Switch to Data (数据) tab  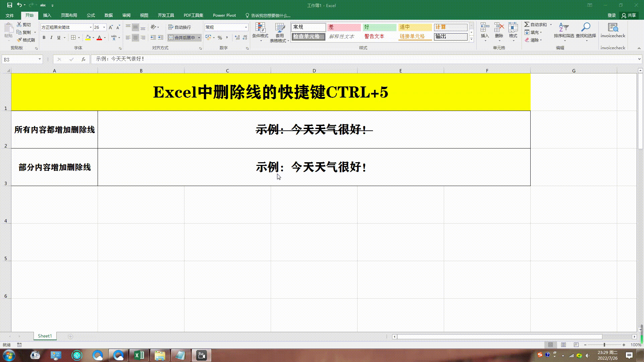pyautogui.click(x=108, y=15)
